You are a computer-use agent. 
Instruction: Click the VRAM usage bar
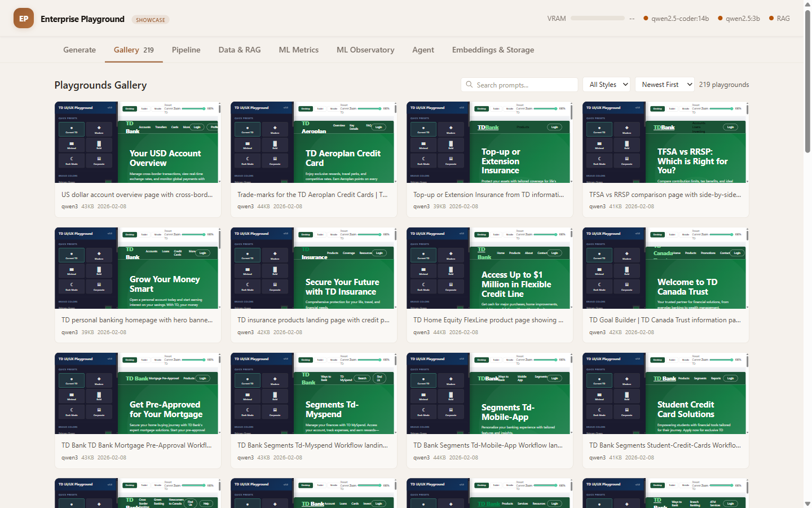(597, 18)
